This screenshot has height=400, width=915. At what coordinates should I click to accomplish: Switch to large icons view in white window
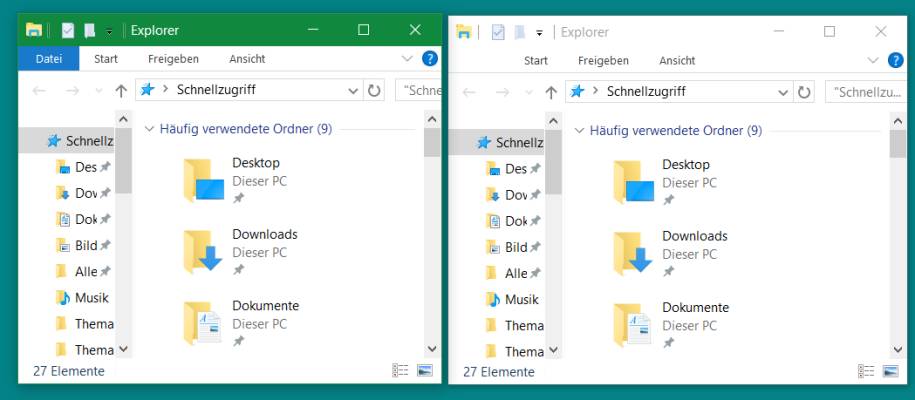tap(890, 371)
